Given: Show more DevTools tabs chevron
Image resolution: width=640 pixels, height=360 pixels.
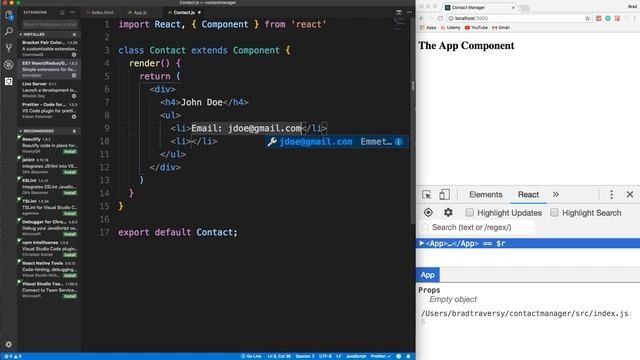Looking at the screenshot, I should 556,195.
